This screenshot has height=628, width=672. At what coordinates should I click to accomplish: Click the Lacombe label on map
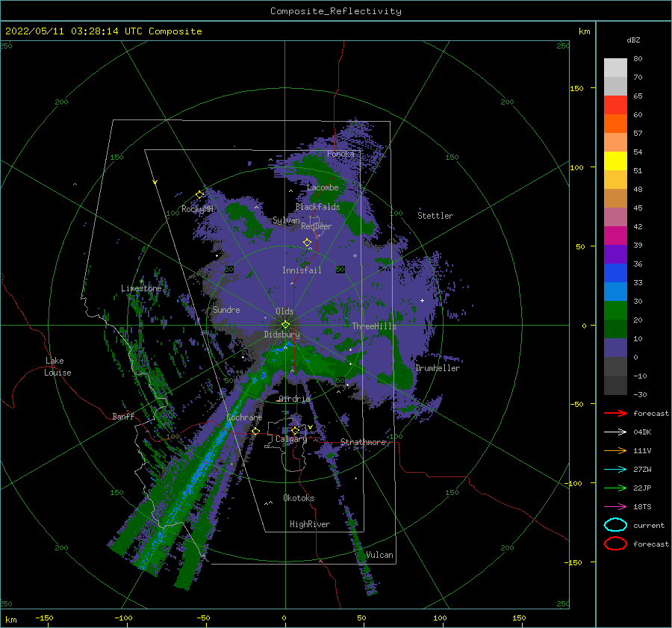(x=323, y=187)
